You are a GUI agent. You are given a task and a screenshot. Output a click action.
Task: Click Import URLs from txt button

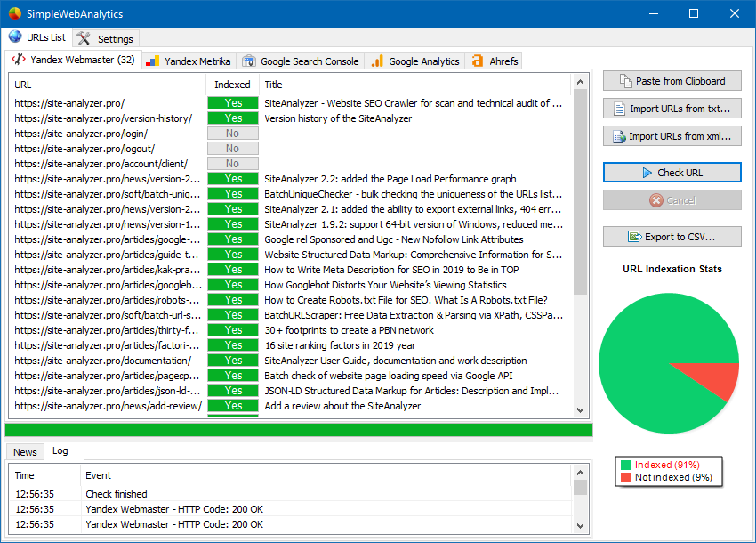[672, 109]
